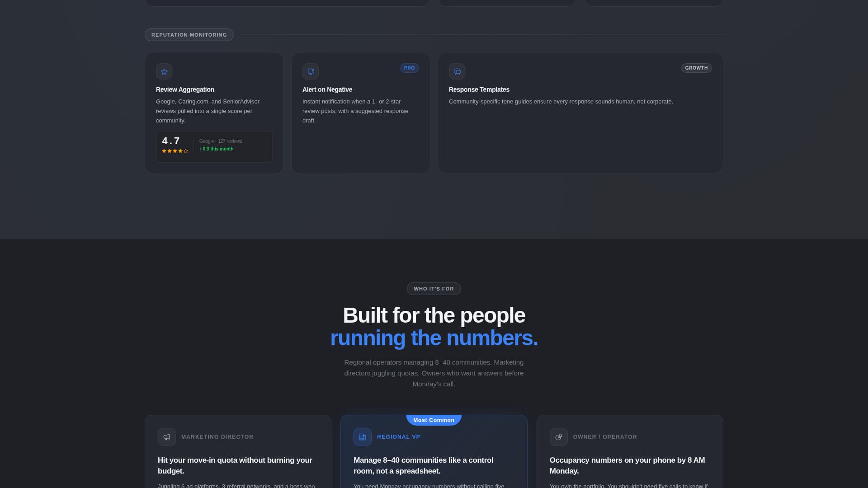This screenshot has width=868, height=488.
Task: Click the WHO IT'S FOR pill label
Action: point(434,289)
